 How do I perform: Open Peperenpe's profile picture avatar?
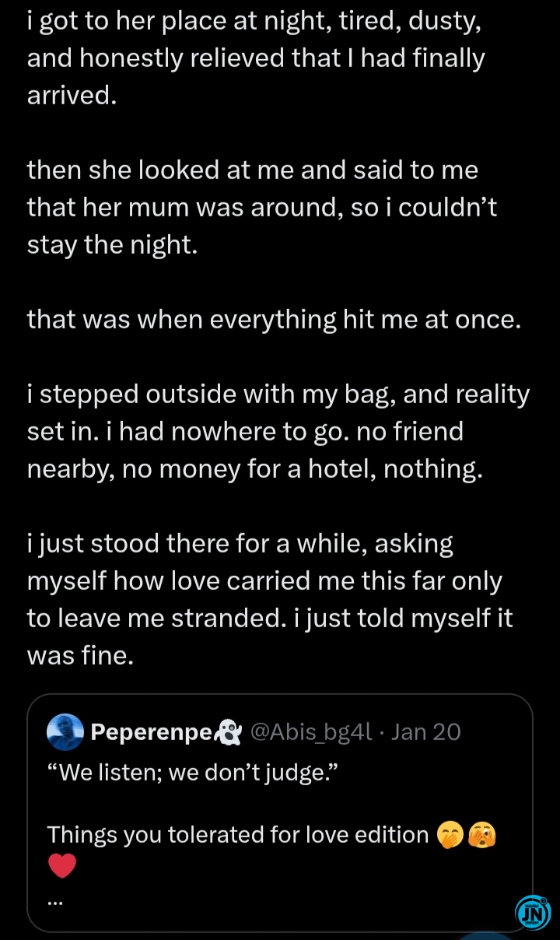(65, 732)
